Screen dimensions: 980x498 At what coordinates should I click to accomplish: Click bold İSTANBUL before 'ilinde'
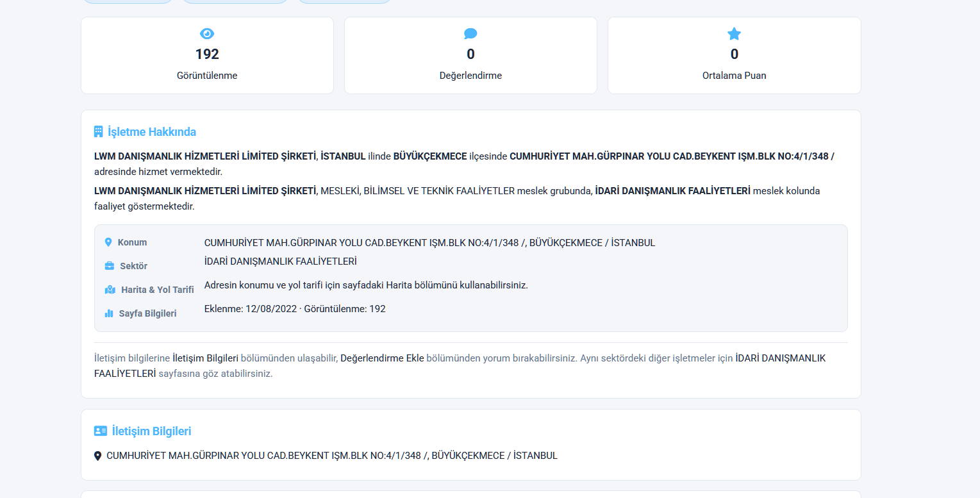pyautogui.click(x=343, y=156)
